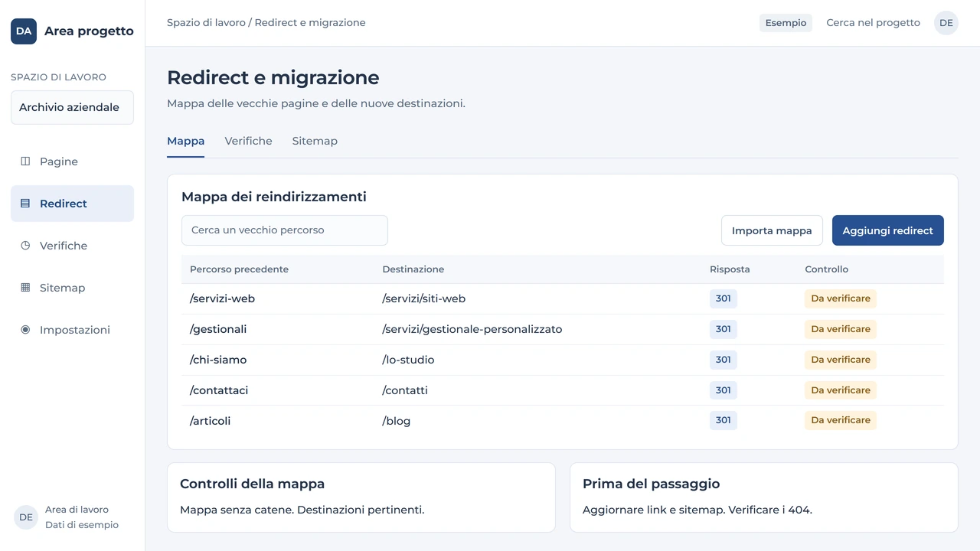Click the Esempio badge in top bar

tap(786, 23)
